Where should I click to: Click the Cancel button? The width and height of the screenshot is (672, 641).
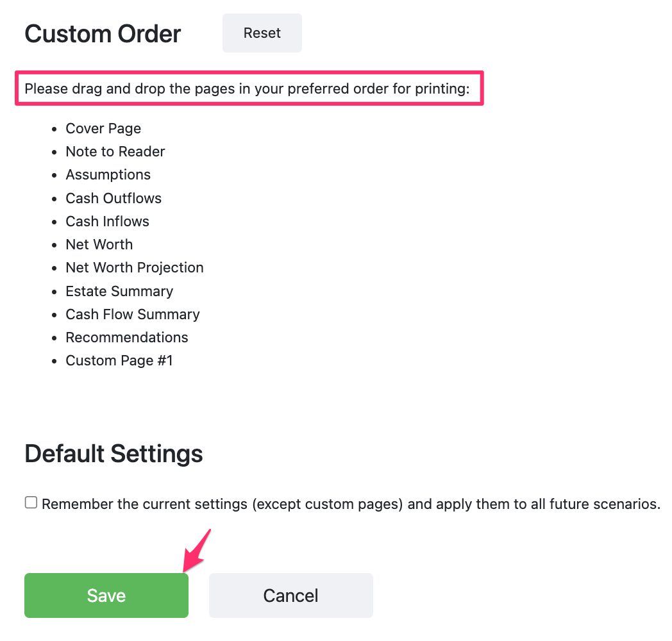coord(290,595)
